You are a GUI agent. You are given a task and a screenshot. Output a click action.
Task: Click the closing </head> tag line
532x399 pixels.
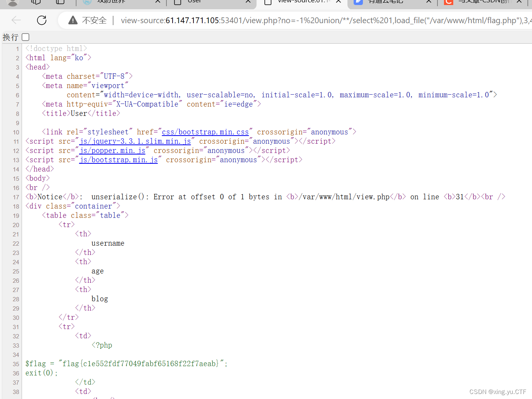40,169
